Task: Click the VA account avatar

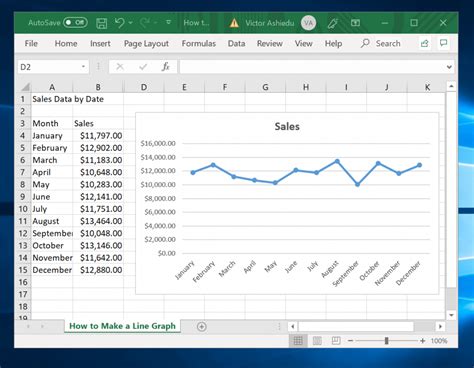Action: (x=308, y=23)
